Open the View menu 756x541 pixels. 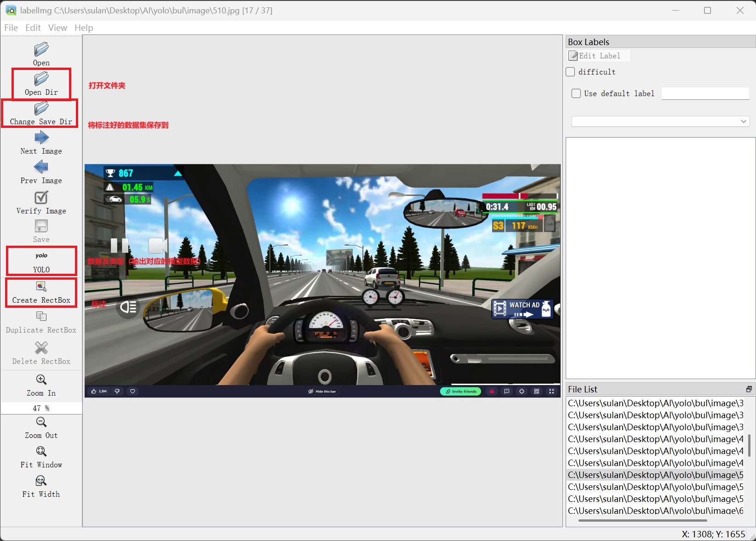tap(57, 28)
